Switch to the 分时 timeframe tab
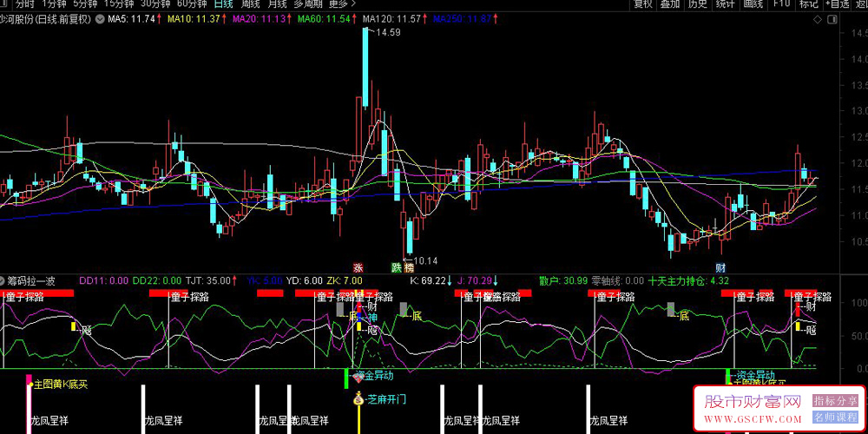Screen dimensions: 868x434 pos(24,3)
